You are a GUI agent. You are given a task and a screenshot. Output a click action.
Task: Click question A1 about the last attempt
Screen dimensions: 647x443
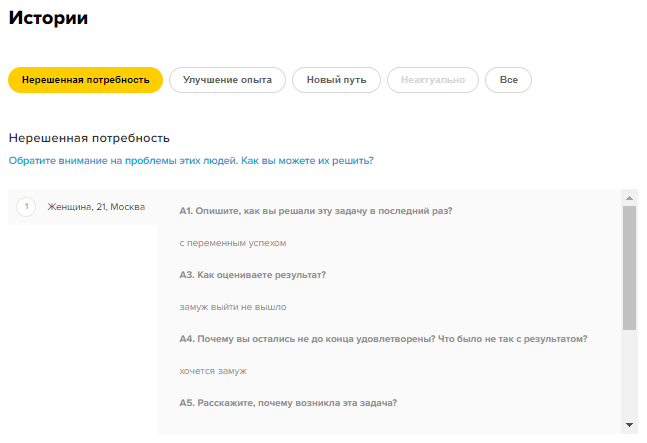coord(316,211)
